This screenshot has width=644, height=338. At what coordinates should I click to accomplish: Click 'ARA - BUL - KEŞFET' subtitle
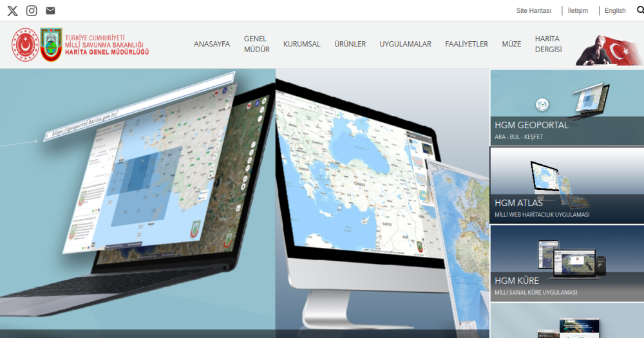518,136
